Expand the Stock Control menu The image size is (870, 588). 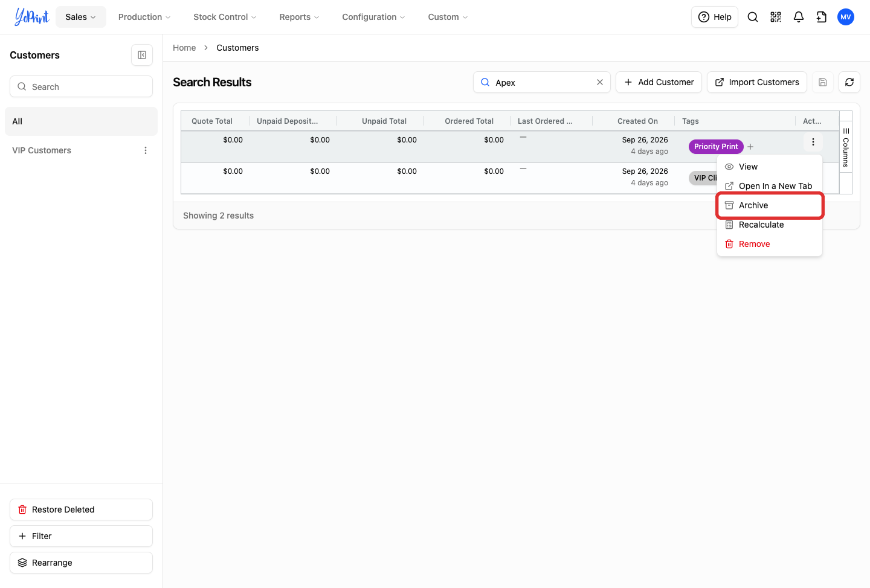225,17
